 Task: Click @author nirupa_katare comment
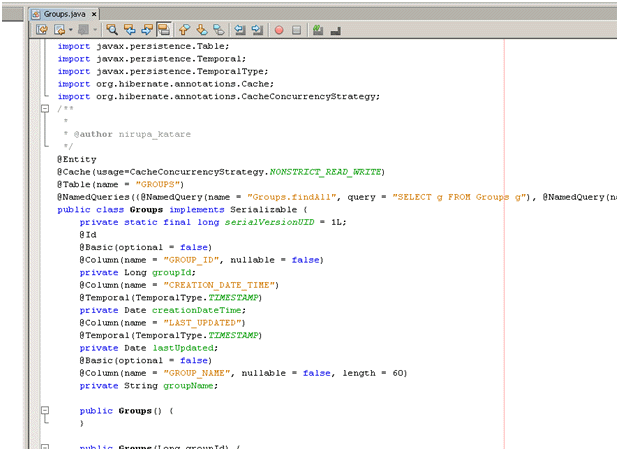[132, 134]
